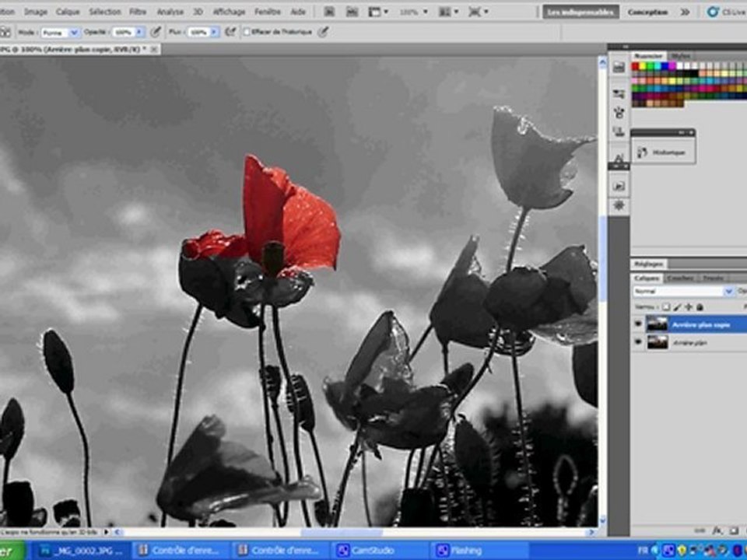Open the Analyse menu

pyautogui.click(x=170, y=12)
